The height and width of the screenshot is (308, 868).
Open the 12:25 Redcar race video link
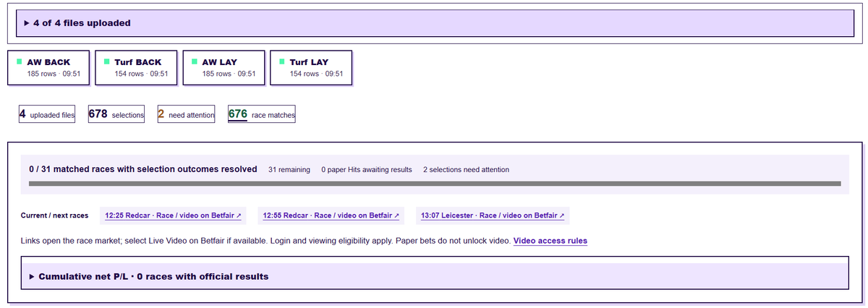point(172,215)
